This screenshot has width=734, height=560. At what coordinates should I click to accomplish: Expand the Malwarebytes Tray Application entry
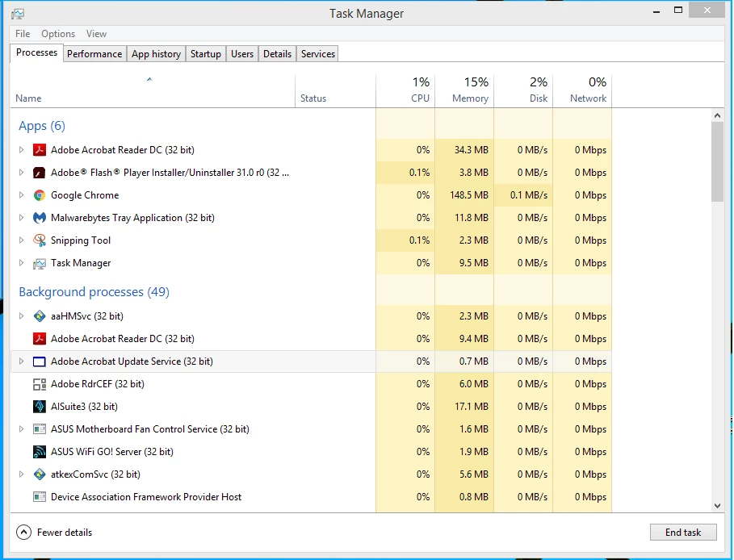pos(21,218)
